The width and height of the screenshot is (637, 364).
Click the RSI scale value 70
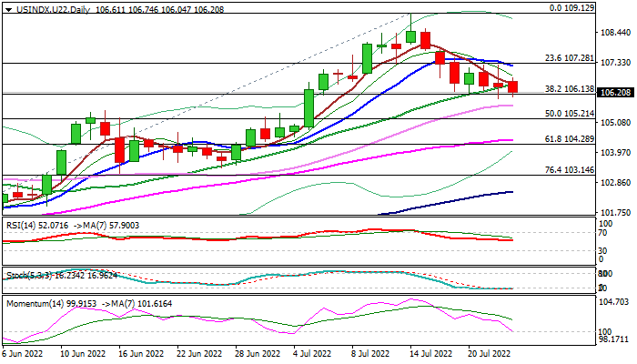pos(602,233)
